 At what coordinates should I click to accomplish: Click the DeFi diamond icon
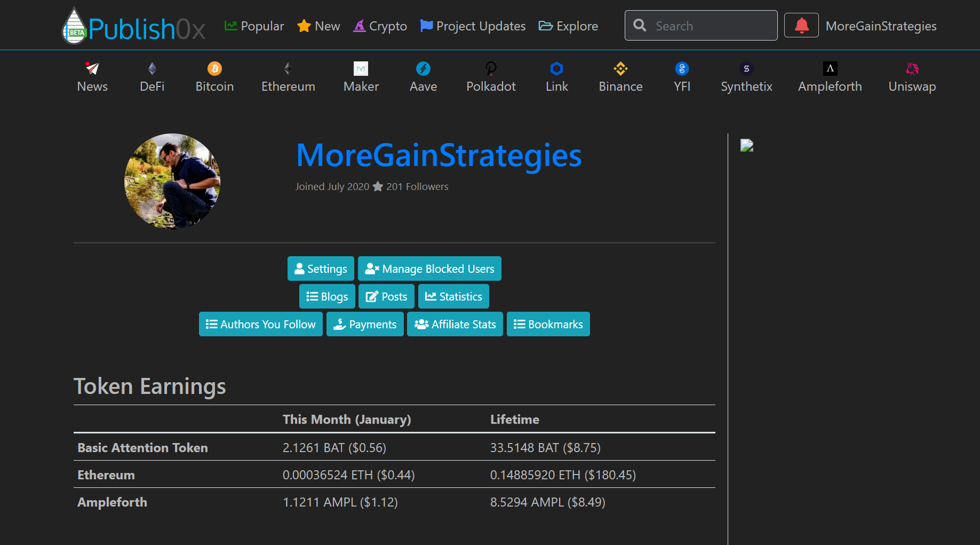pyautogui.click(x=152, y=68)
